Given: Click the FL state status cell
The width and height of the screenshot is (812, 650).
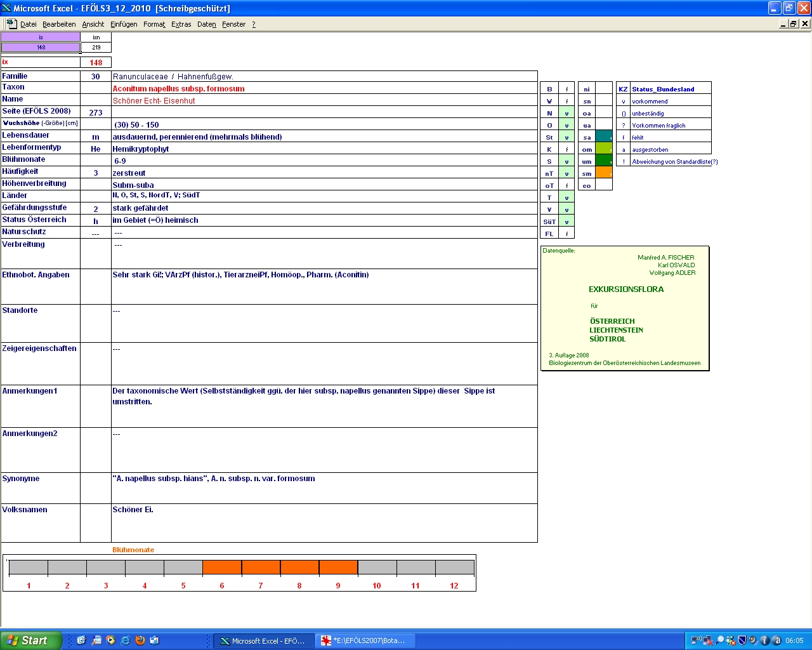Looking at the screenshot, I should tap(566, 234).
